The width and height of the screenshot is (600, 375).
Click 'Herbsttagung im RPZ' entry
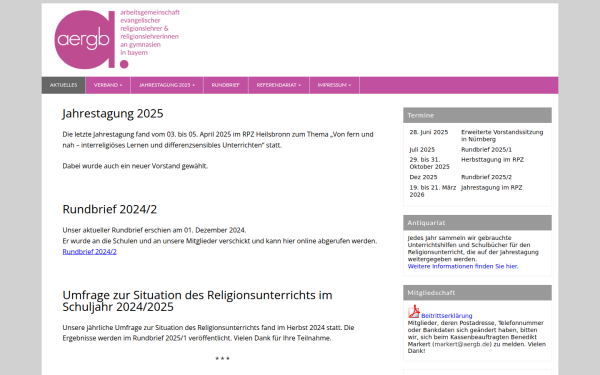[x=492, y=160]
